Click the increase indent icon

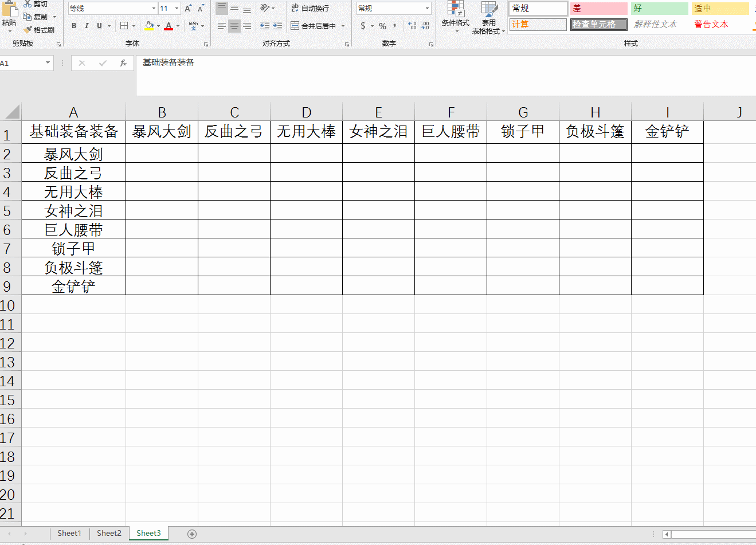pos(277,26)
